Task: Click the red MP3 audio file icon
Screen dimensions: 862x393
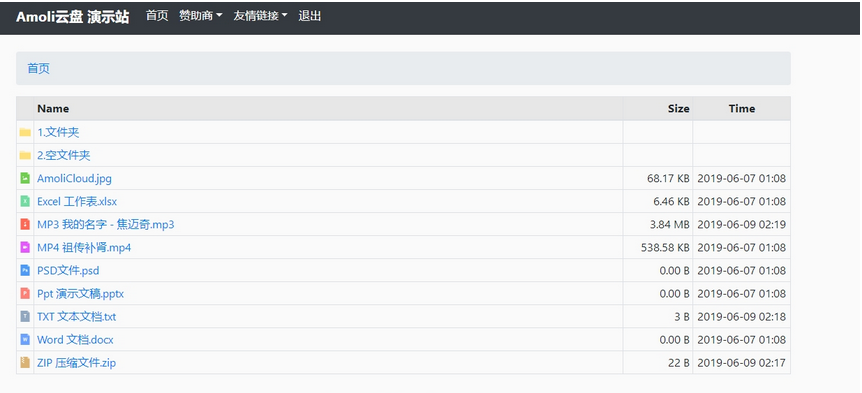Action: coord(25,224)
